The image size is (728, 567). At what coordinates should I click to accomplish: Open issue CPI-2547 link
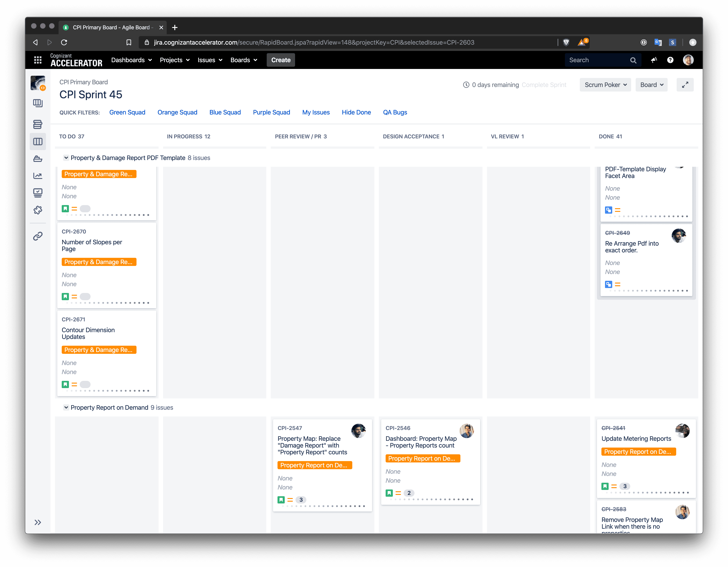tap(290, 428)
